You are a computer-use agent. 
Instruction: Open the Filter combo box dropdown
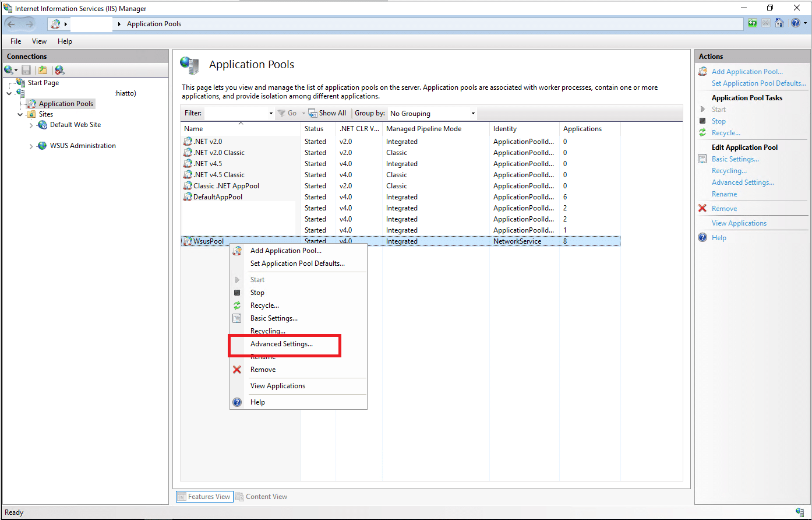pos(271,113)
